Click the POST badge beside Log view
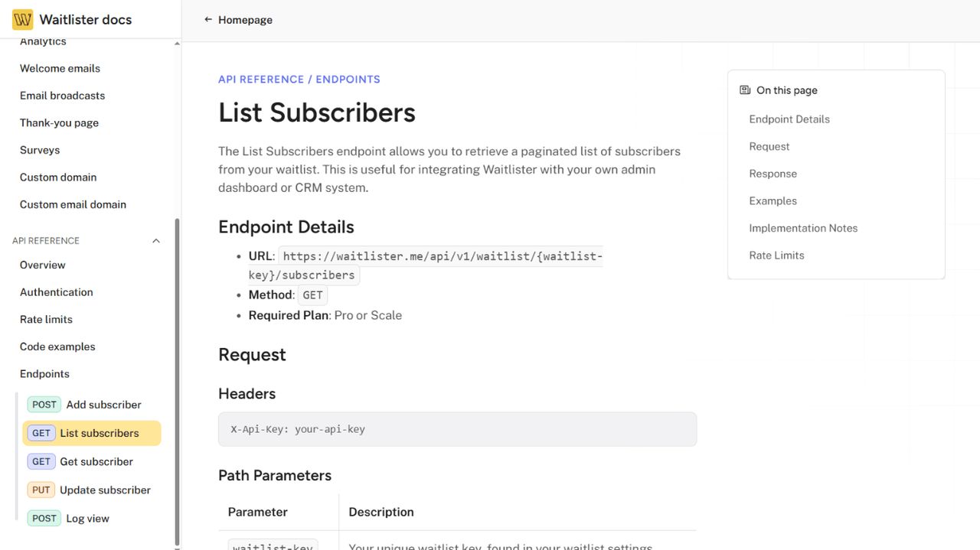This screenshot has height=550, width=980. 44,518
